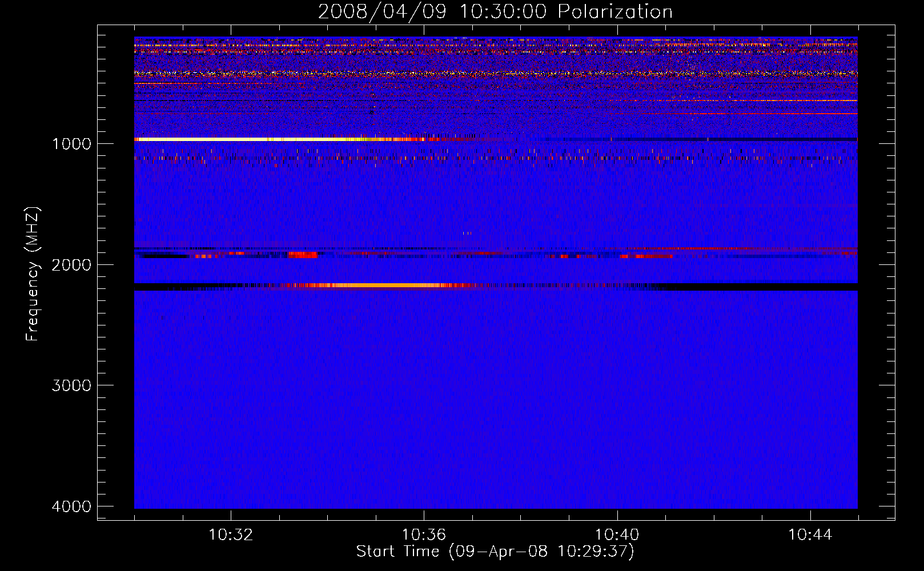Click the 10:36 time tick label

point(424,535)
